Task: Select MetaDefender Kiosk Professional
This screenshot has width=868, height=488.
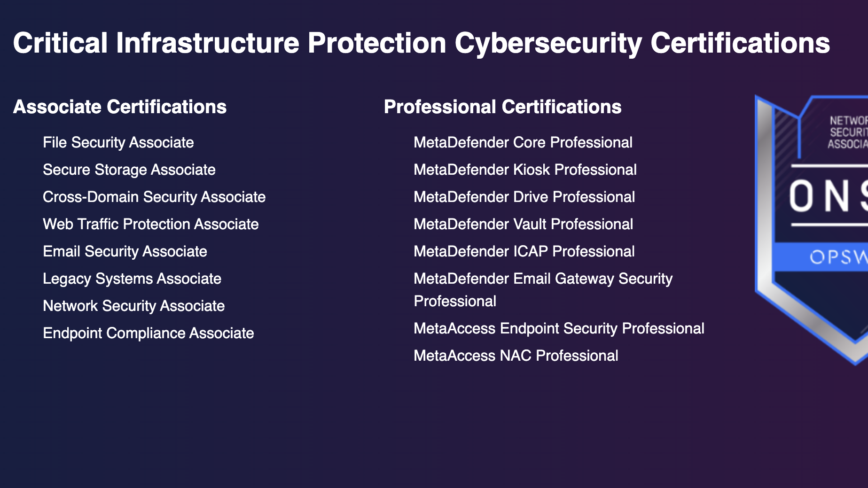Action: [x=525, y=170]
